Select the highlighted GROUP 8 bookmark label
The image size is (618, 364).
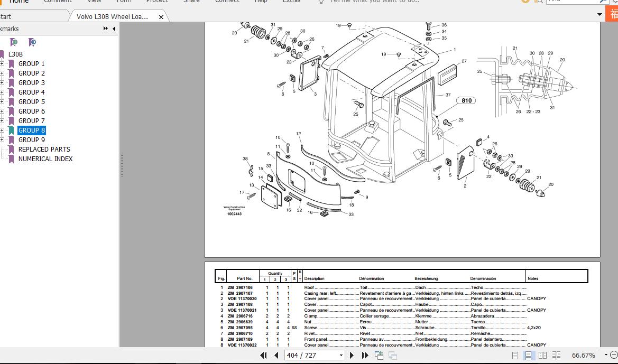(32, 130)
